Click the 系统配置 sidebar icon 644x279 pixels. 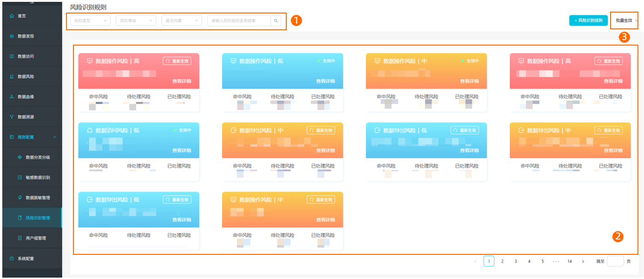12,259
